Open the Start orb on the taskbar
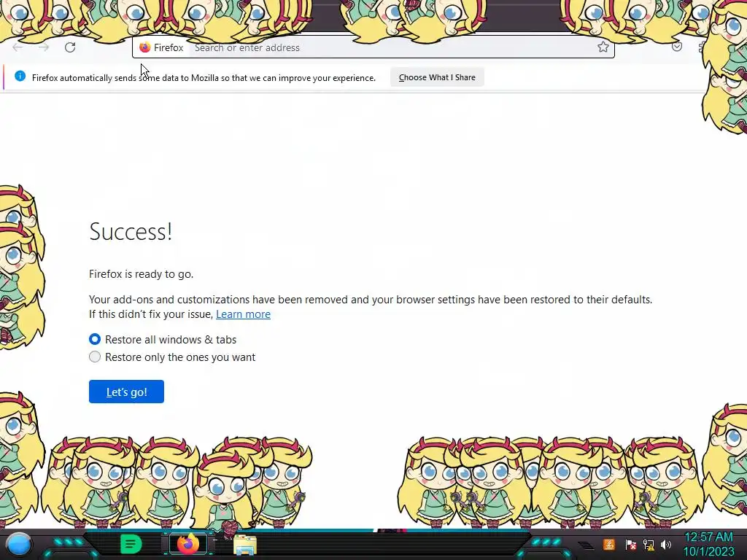Image resolution: width=747 pixels, height=560 pixels. [19, 545]
